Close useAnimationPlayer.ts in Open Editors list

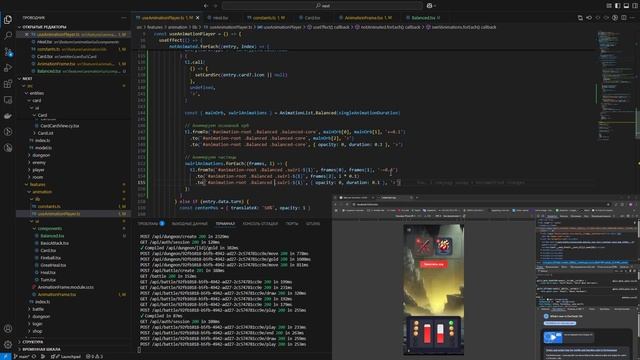27,35
